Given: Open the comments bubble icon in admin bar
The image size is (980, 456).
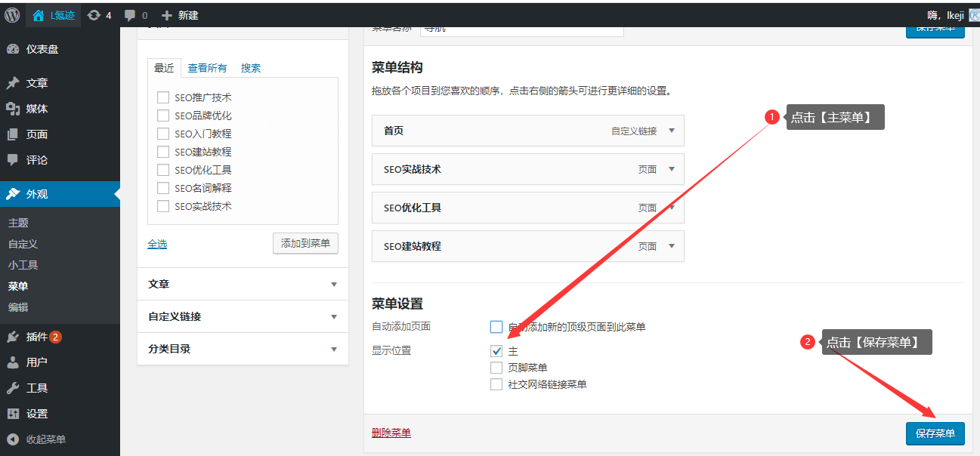Looking at the screenshot, I should pyautogui.click(x=130, y=14).
